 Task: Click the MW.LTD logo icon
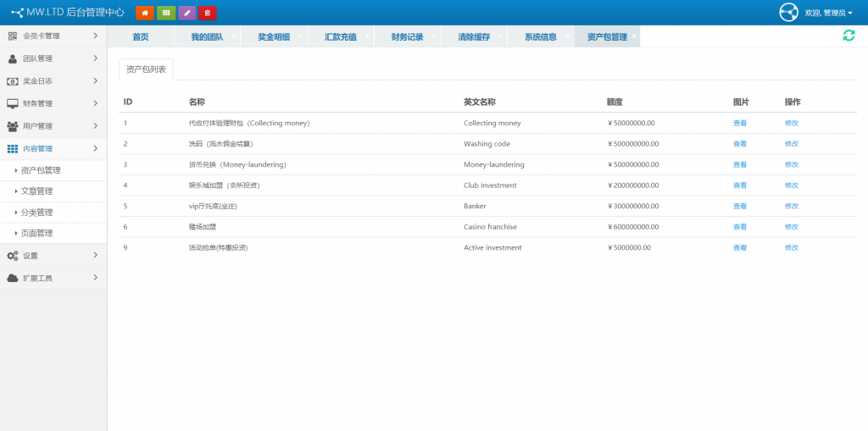tap(17, 13)
